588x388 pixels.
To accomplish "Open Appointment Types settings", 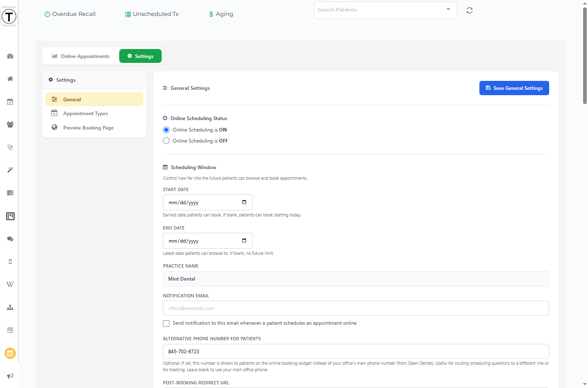I will (94, 114).
